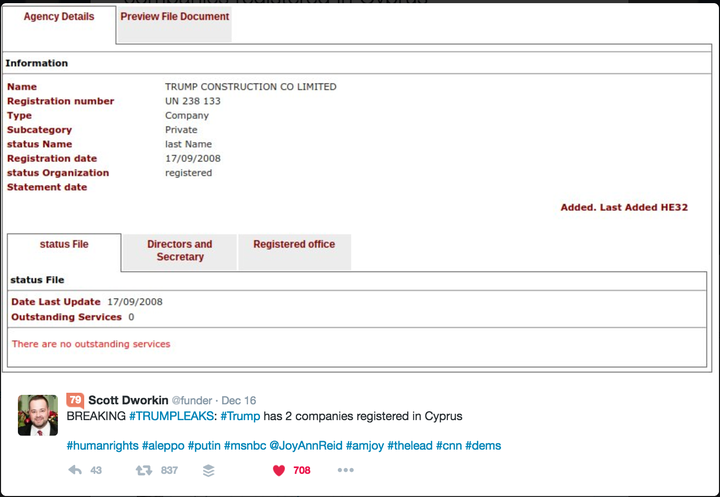Click the Date Last Update value 17/09/2008
Image resolution: width=720 pixels, height=497 pixels.
[135, 302]
